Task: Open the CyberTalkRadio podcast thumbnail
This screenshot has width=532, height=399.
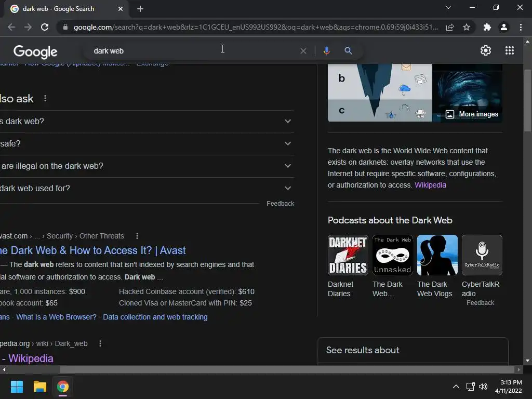Action: [482, 255]
